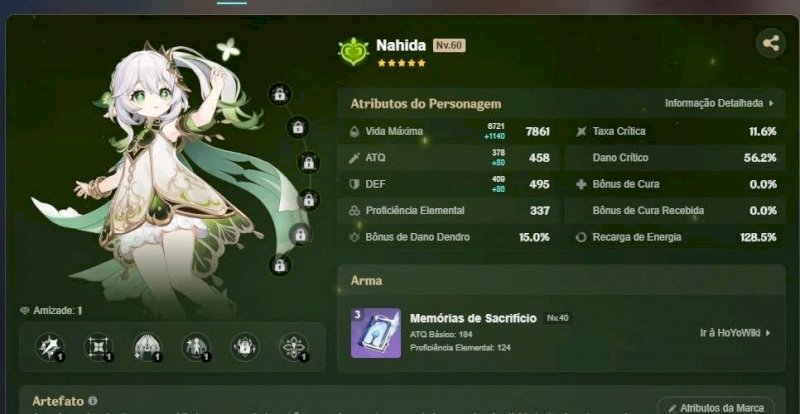Click the Recarga de Energia stat row
The width and height of the screenshot is (800, 414).
click(678, 237)
